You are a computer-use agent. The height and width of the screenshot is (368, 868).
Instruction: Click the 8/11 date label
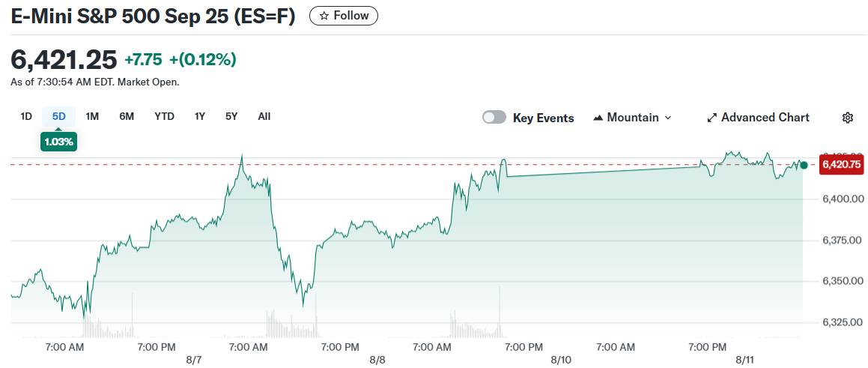click(744, 360)
